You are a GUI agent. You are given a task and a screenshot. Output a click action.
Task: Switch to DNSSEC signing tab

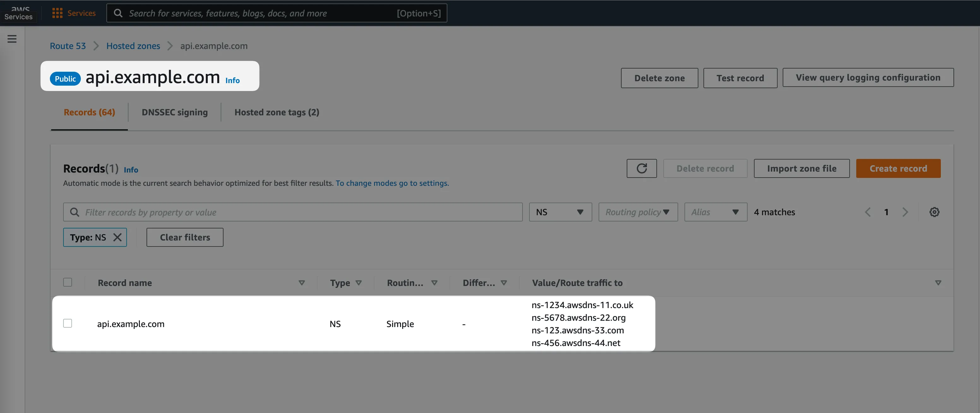click(175, 112)
